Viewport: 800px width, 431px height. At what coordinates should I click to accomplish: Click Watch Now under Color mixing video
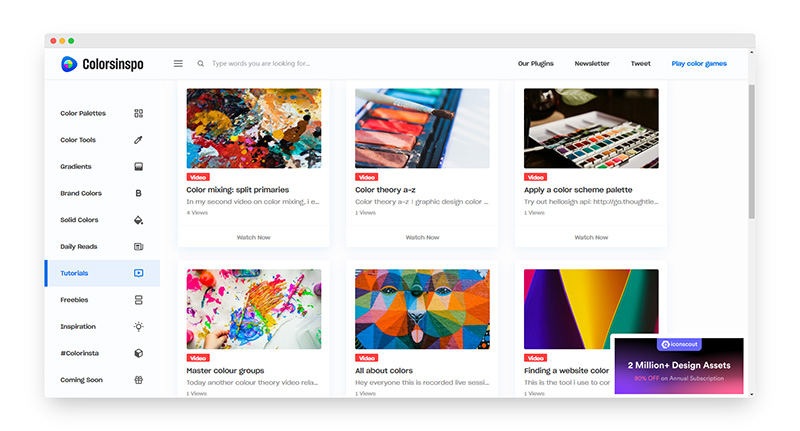click(x=254, y=237)
